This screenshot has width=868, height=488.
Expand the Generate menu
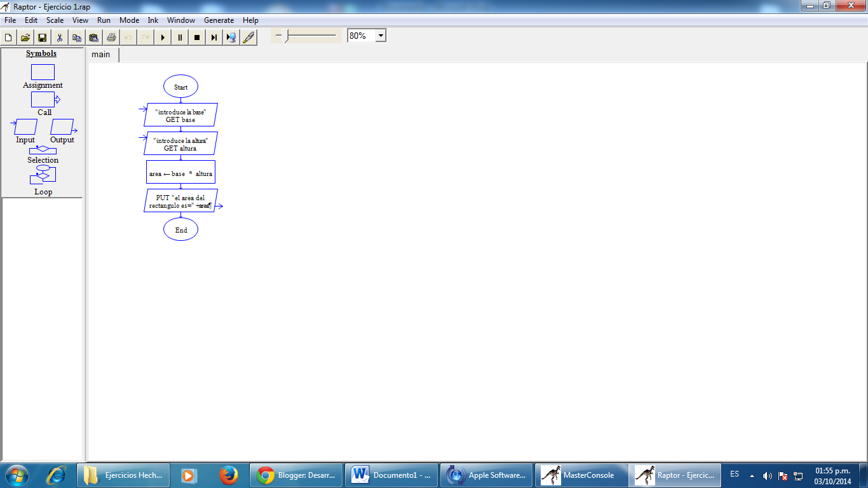point(219,20)
